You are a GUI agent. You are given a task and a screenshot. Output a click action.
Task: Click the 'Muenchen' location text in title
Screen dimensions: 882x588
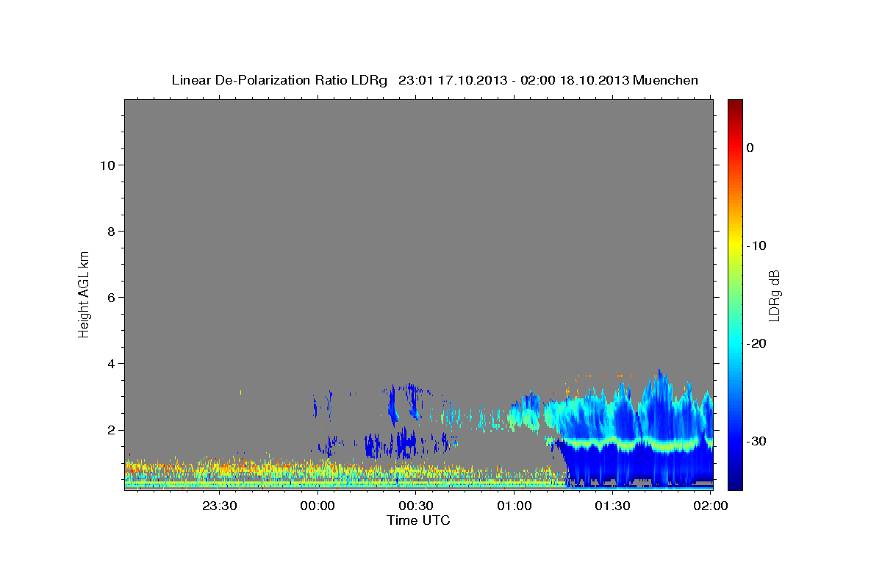coord(667,80)
